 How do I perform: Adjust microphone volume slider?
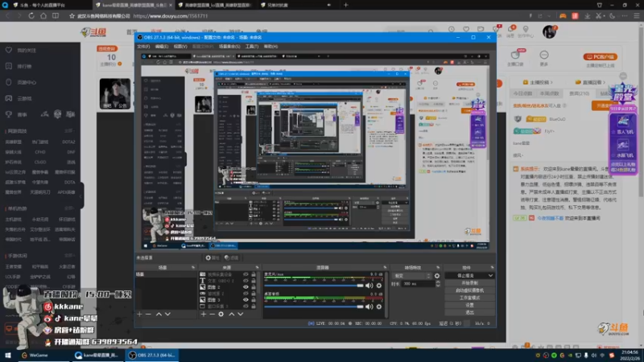click(x=314, y=286)
